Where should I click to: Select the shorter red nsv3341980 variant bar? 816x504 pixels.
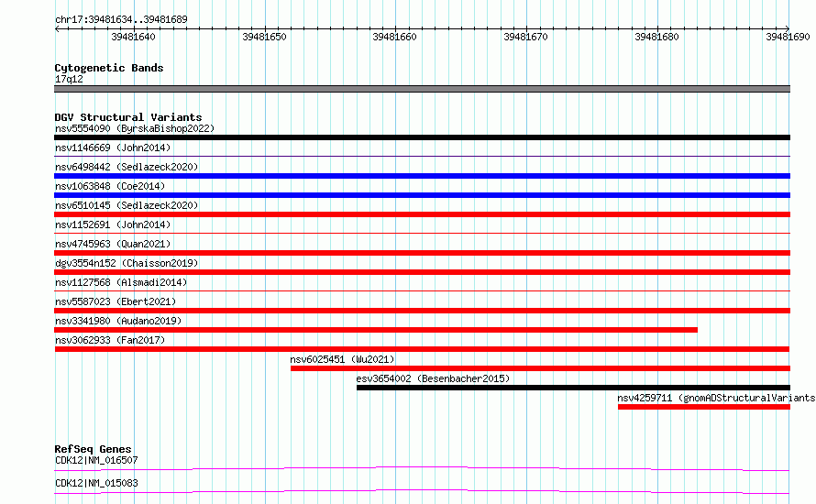tap(376, 330)
